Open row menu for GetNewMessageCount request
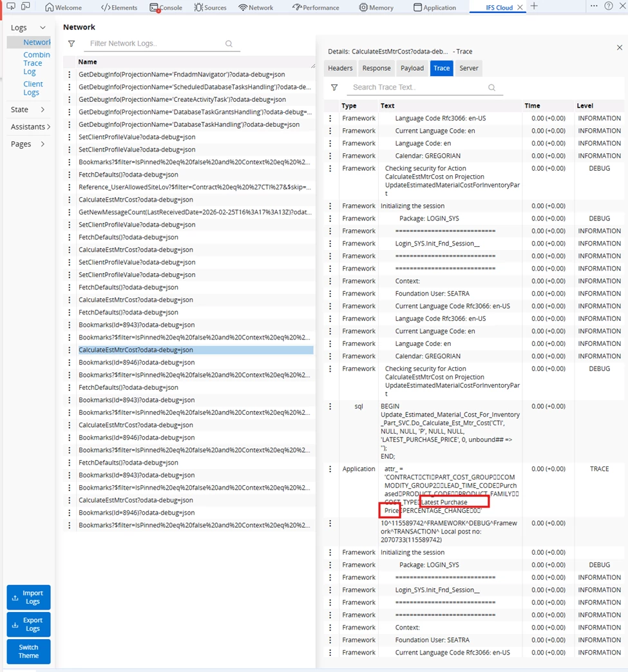Image resolution: width=628 pixels, height=672 pixels. 70,212
